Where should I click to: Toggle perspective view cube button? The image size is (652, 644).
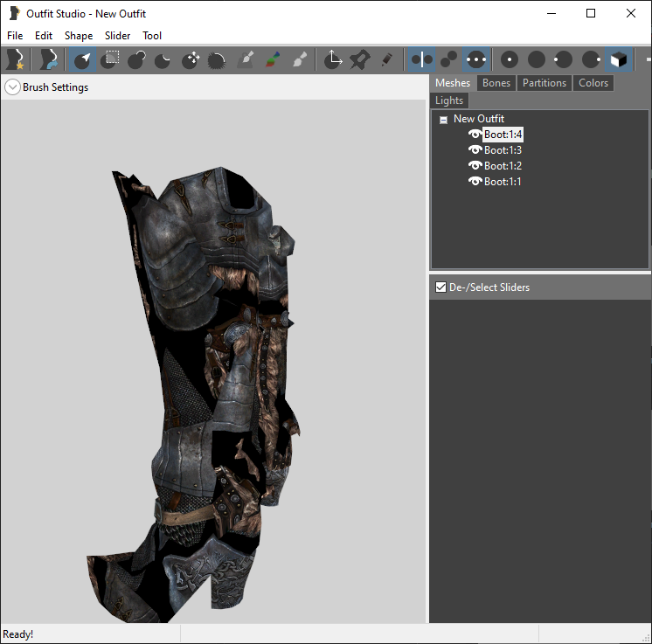[x=619, y=59]
